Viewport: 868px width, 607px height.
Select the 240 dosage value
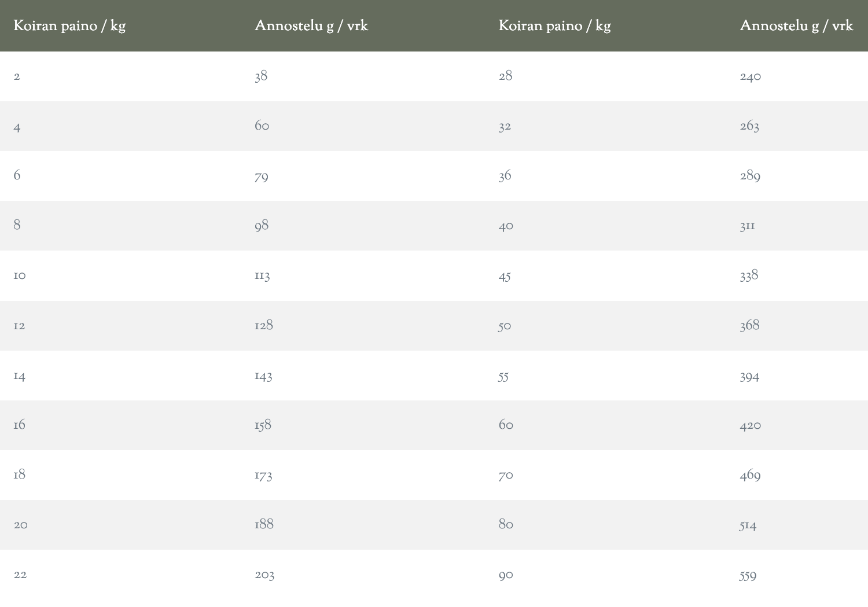751,76
